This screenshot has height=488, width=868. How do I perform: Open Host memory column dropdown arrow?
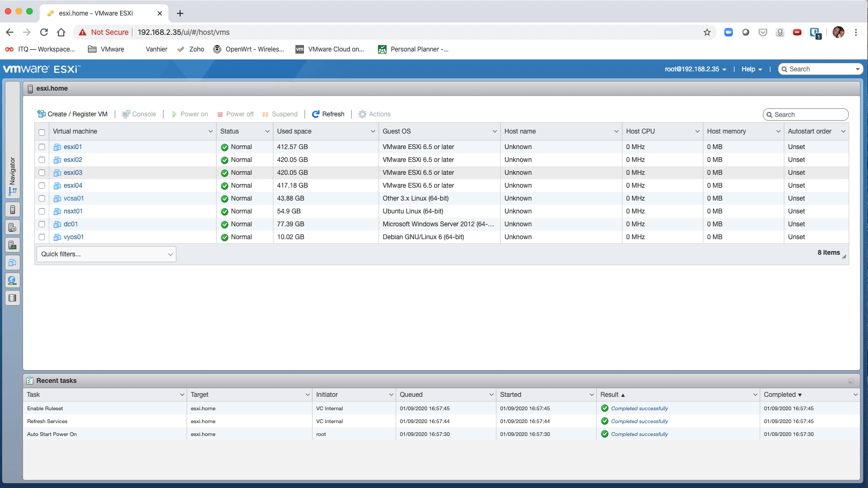point(778,131)
